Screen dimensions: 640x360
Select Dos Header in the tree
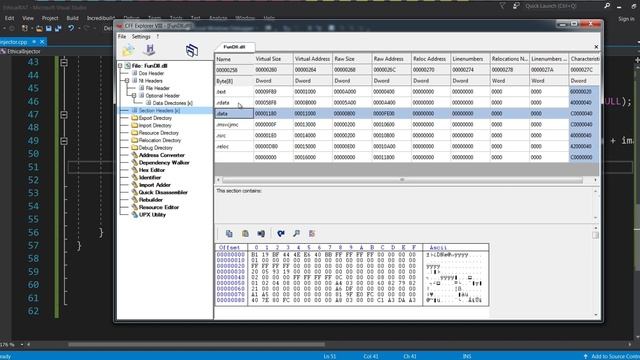151,73
